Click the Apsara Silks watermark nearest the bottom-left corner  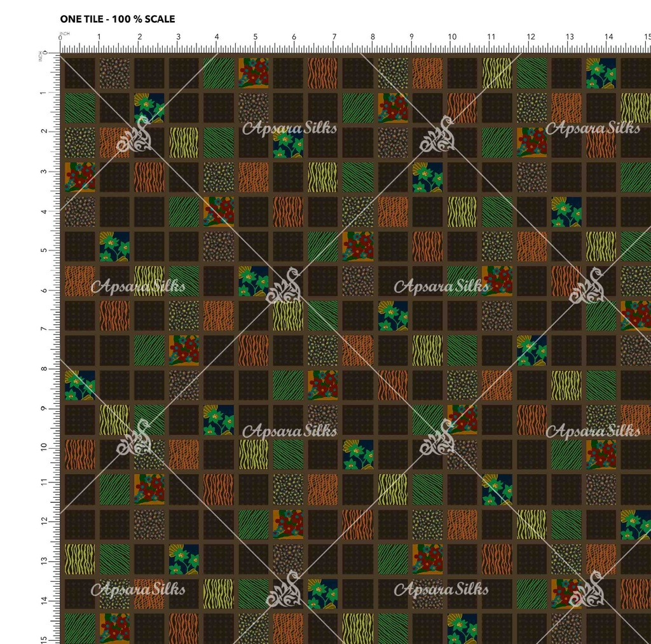(138, 589)
